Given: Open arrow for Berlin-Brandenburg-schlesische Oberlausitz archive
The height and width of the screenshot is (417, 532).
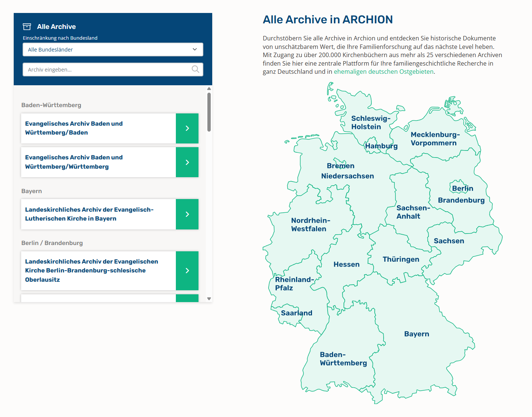Looking at the screenshot, I should pos(187,271).
